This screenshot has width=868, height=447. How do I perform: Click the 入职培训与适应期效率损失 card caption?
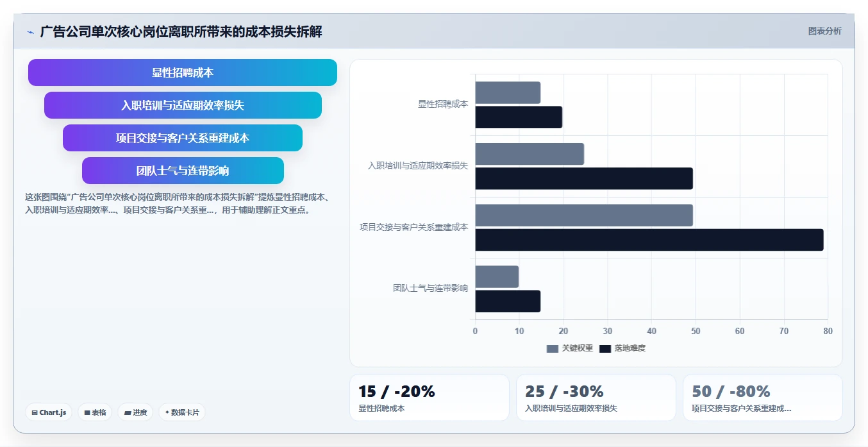571,408
